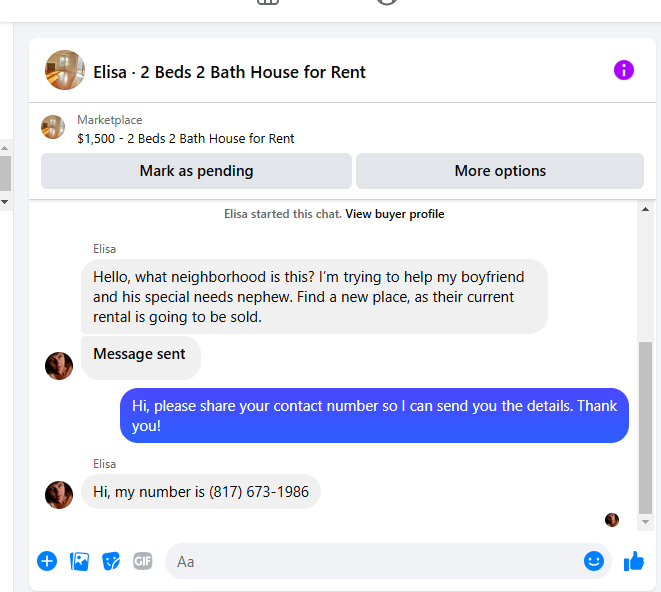The image size is (661, 592).
Task: Open the sticker picker icon
Action: click(x=111, y=561)
